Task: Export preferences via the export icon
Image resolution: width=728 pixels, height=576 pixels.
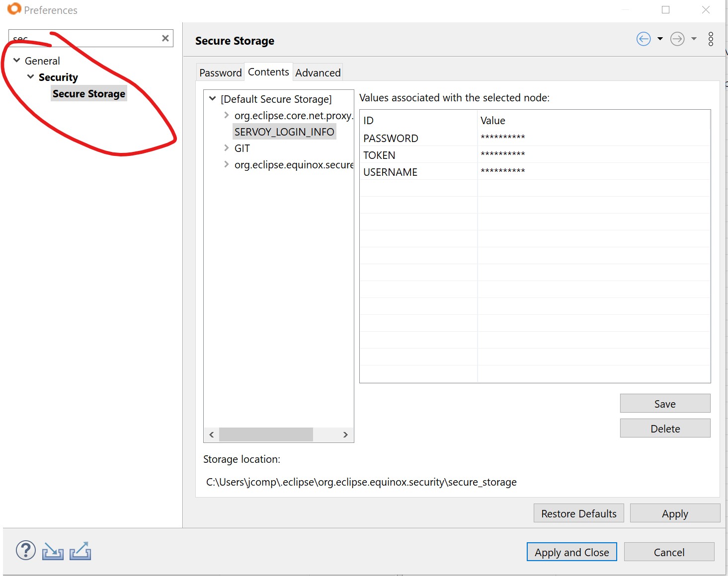Action: point(80,551)
